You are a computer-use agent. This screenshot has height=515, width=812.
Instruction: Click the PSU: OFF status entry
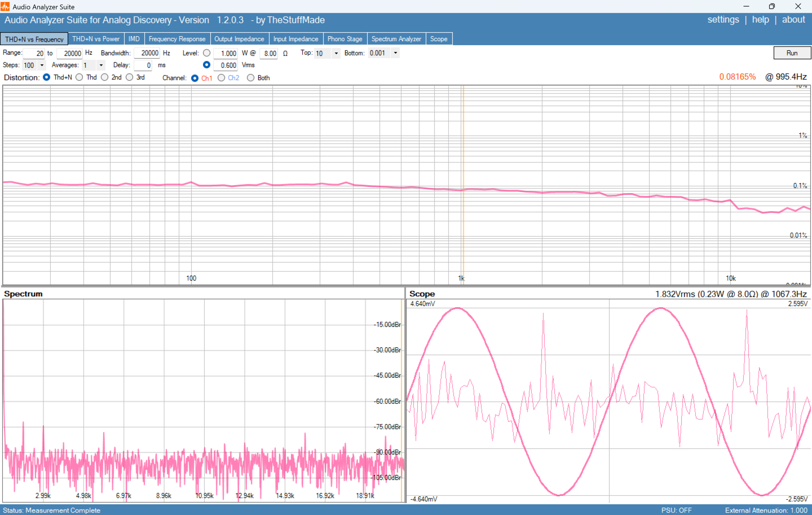click(x=676, y=510)
